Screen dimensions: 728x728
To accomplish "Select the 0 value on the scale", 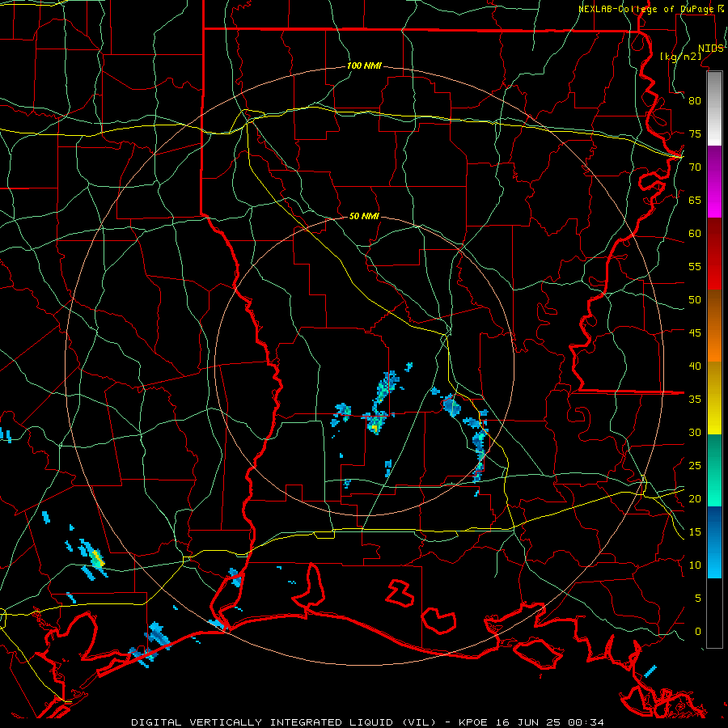I will pos(698,632).
